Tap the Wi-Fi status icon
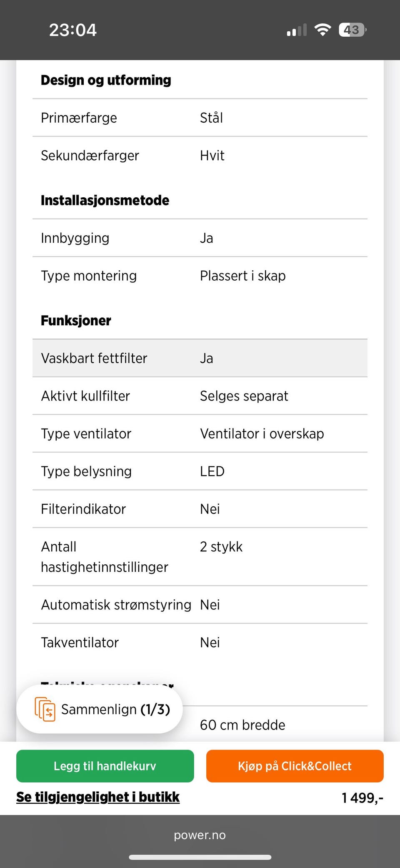Image resolution: width=400 pixels, height=868 pixels. pyautogui.click(x=322, y=30)
